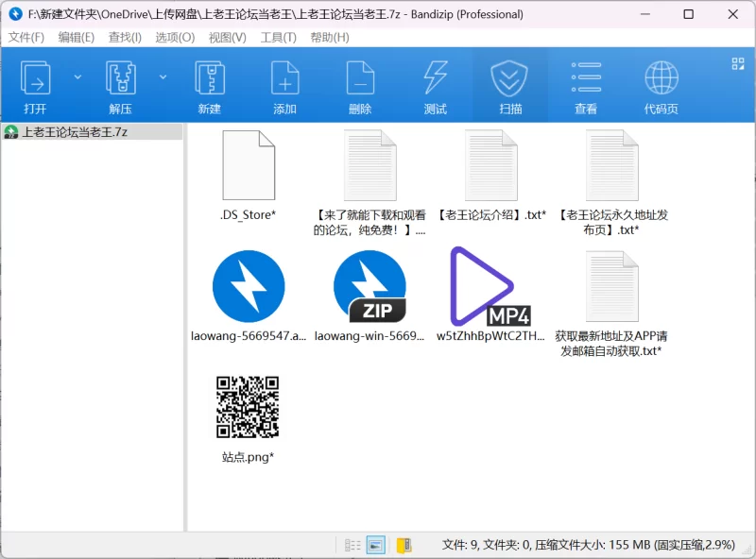Image resolution: width=756 pixels, height=559 pixels.
Task: Switch to large icons view in status bar
Action: click(375, 545)
